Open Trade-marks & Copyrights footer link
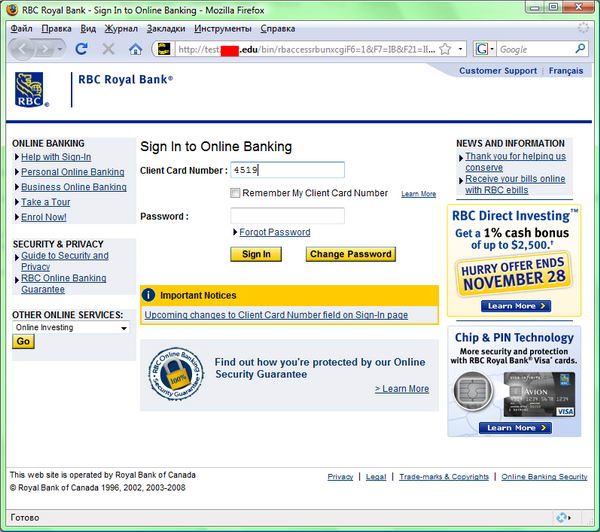 pyautogui.click(x=444, y=477)
